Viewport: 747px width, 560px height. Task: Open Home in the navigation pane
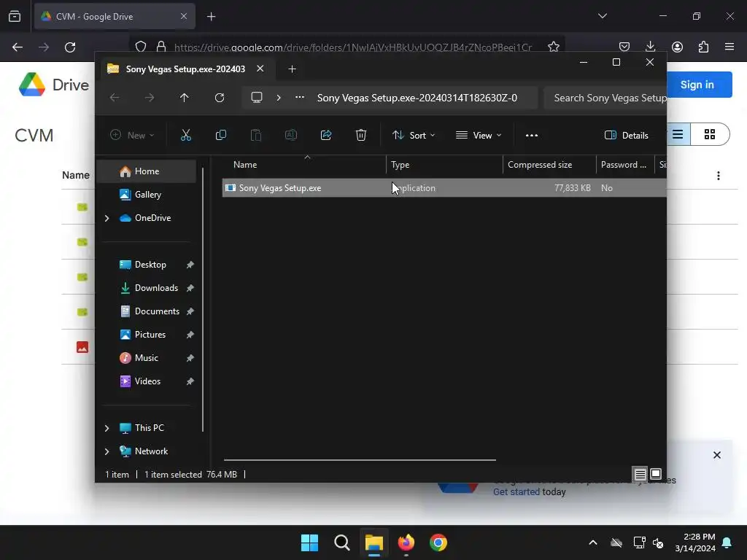coord(147,171)
